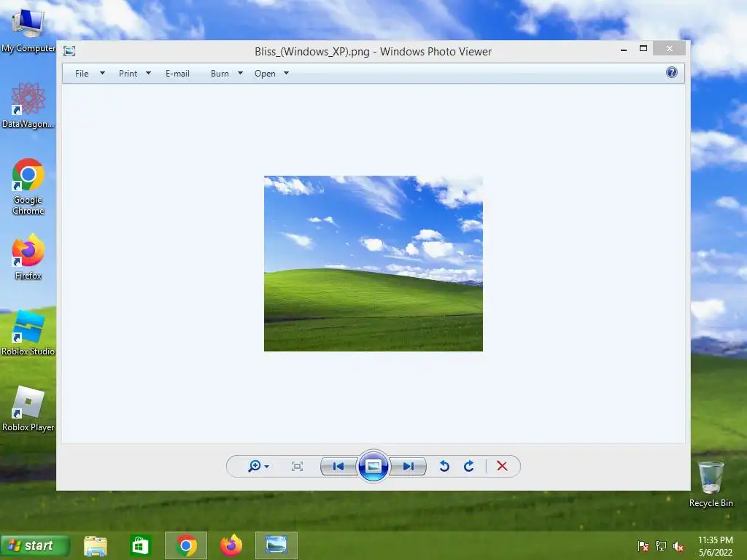Select the DataWagon desktop shortcut
The height and width of the screenshot is (560, 747).
pyautogui.click(x=28, y=105)
